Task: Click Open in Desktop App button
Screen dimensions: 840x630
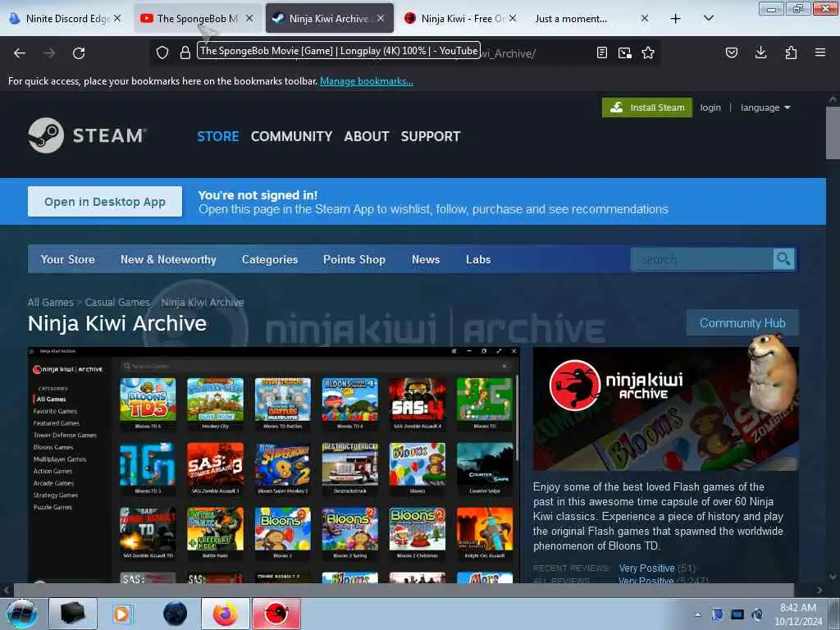Action: [x=105, y=202]
